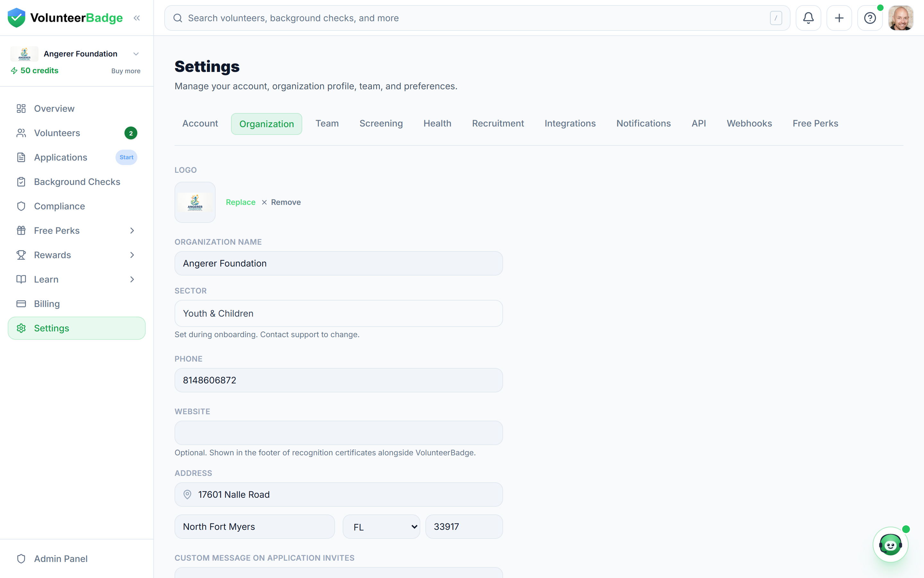Expand the Free Perks sidebar submenu
The height and width of the screenshot is (578, 924).
point(132,231)
